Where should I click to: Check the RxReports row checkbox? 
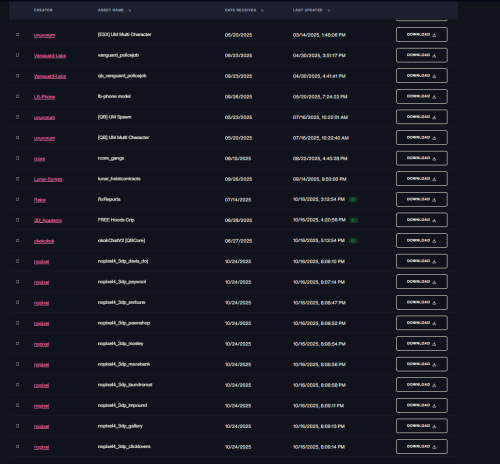[18, 199]
